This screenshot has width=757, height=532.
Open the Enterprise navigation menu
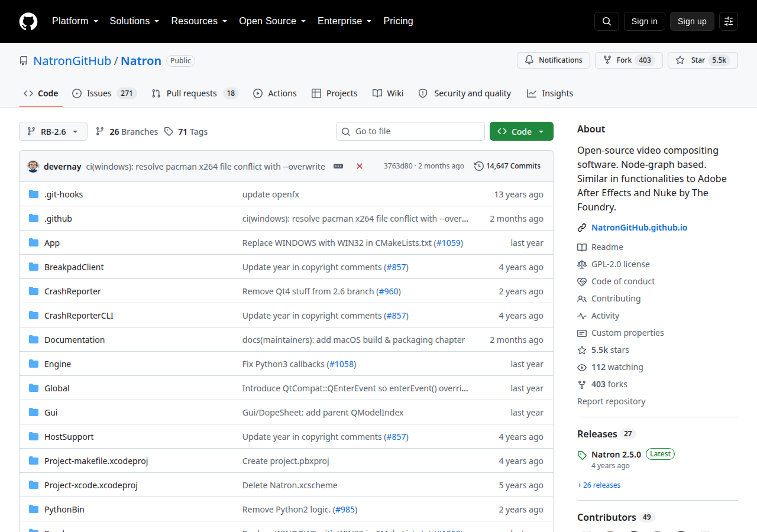[344, 21]
